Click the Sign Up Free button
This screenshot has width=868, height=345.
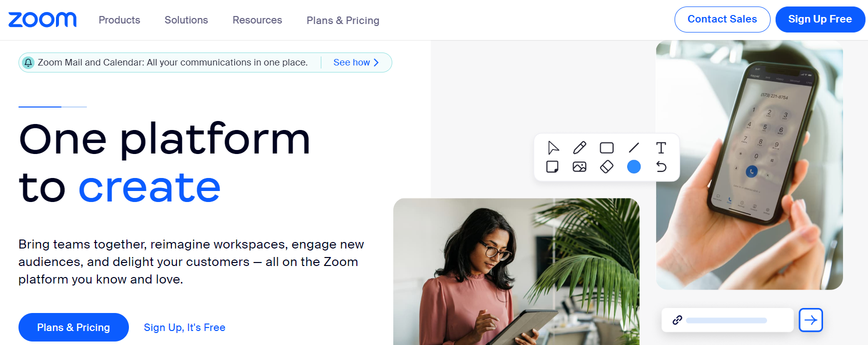820,19
